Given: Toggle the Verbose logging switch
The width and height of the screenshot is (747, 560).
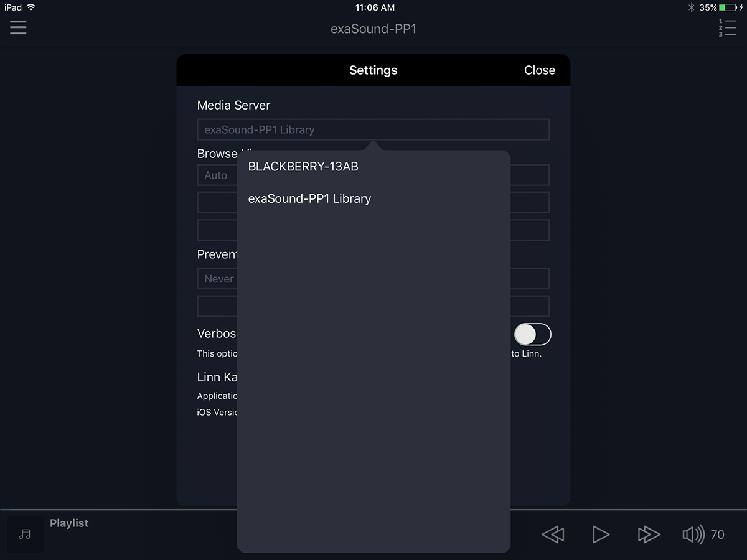Looking at the screenshot, I should pos(532,335).
